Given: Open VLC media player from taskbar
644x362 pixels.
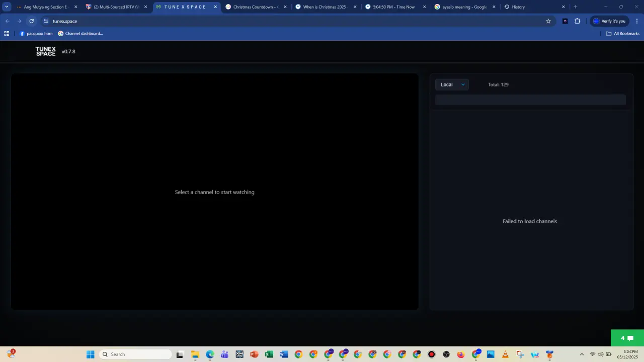Looking at the screenshot, I should point(505,354).
